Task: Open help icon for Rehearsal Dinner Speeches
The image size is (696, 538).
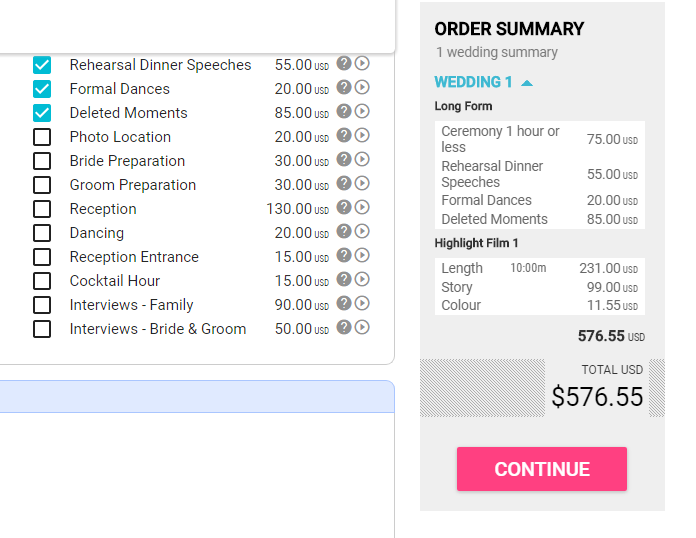Action: coord(344,63)
